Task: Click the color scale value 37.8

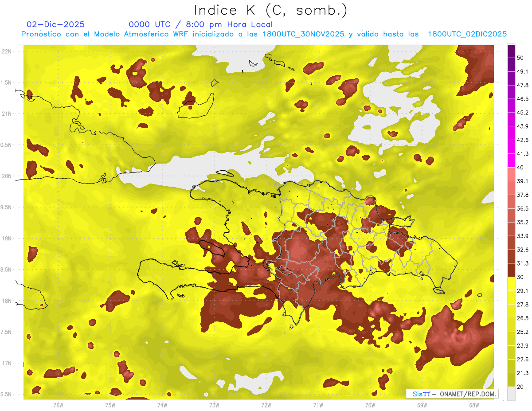Action: point(522,195)
